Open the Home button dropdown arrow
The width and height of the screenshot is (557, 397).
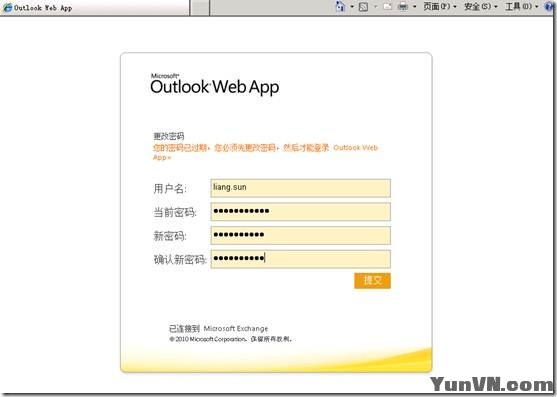352,7
